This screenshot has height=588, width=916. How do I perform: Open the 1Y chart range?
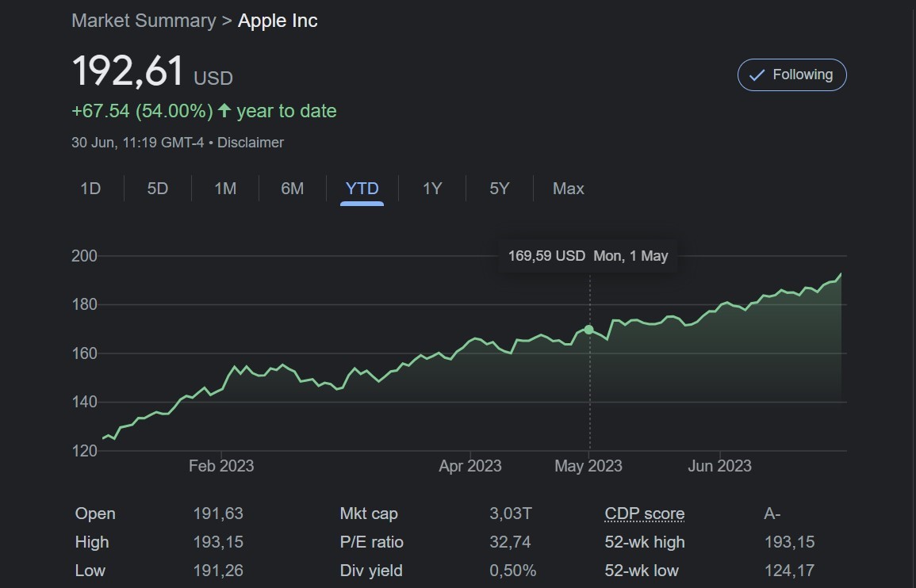pyautogui.click(x=432, y=189)
